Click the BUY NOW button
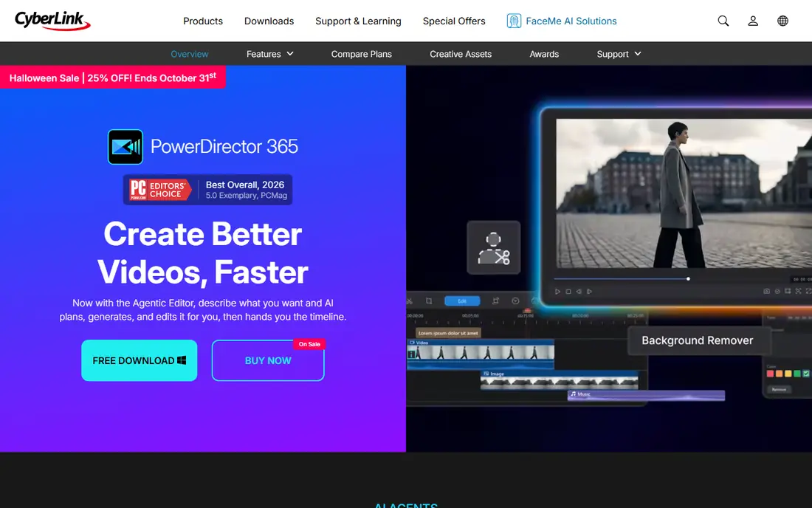Image resolution: width=812 pixels, height=508 pixels. [268, 360]
